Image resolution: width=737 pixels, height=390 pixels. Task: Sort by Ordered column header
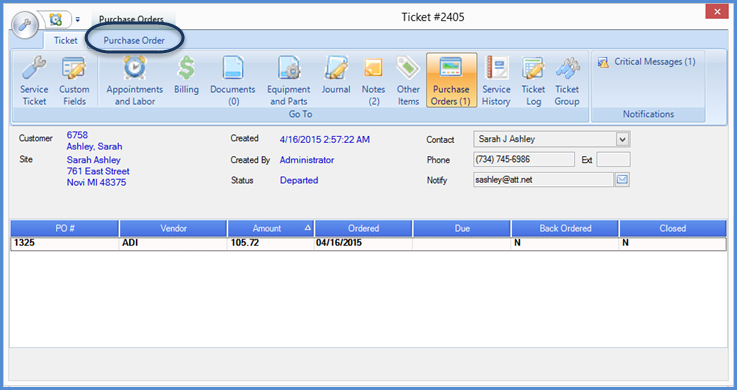point(363,228)
